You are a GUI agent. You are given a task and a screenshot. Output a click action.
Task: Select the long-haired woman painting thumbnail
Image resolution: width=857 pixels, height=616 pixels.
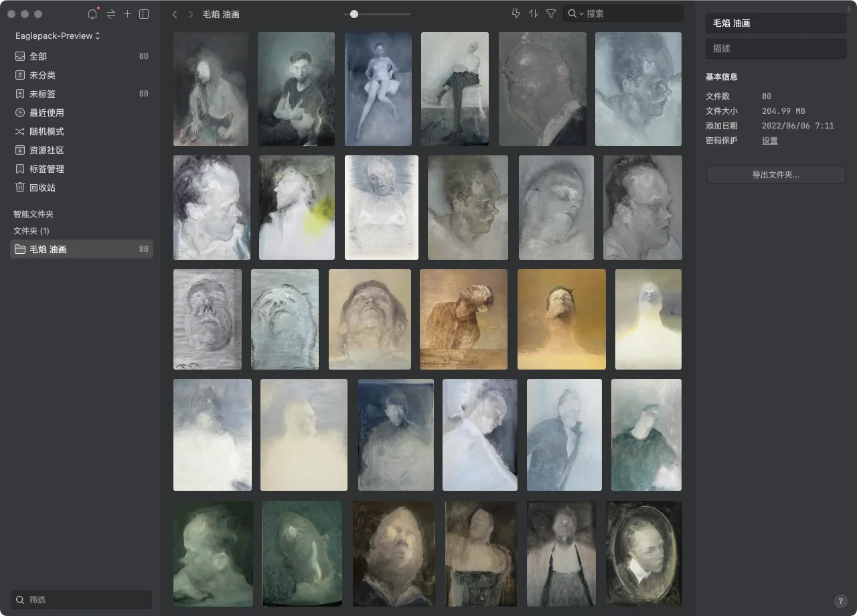pyautogui.click(x=211, y=89)
